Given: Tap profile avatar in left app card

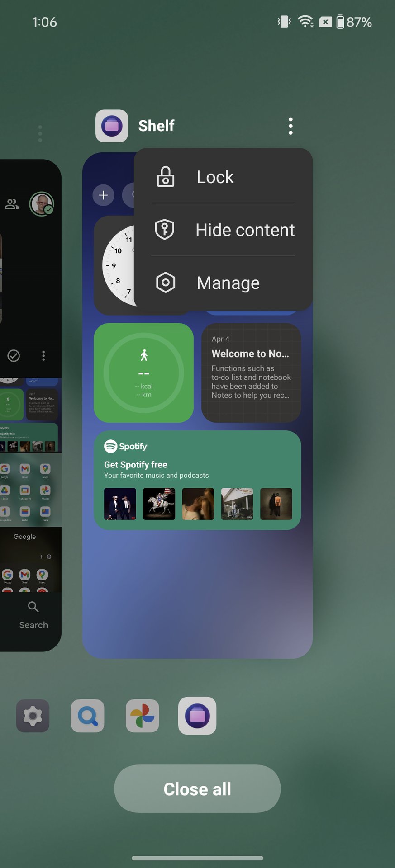Looking at the screenshot, I should [x=42, y=204].
